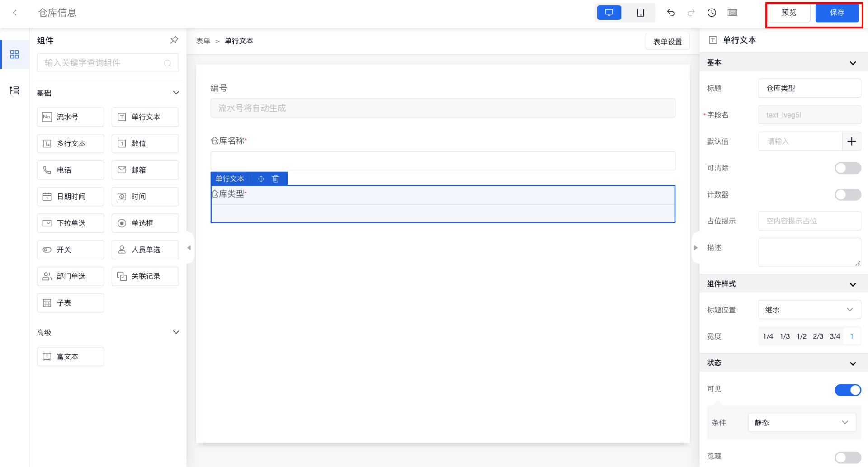This screenshot has width=868, height=467.
Task: Turn on the 计数器 switch
Action: [847, 195]
